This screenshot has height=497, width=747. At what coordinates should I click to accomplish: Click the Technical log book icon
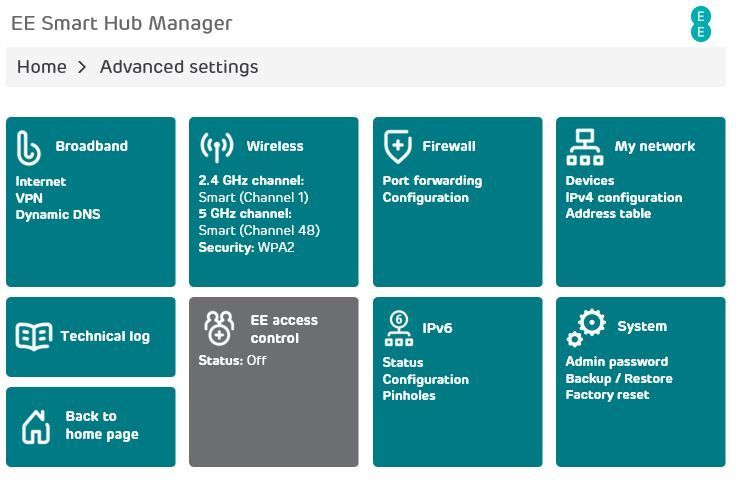click(34, 336)
